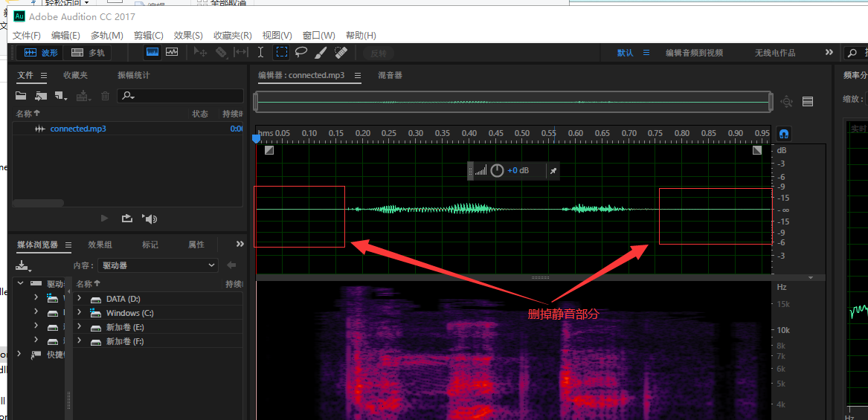Open the 默认 workspace options menu
The width and height of the screenshot is (868, 420).
(646, 53)
